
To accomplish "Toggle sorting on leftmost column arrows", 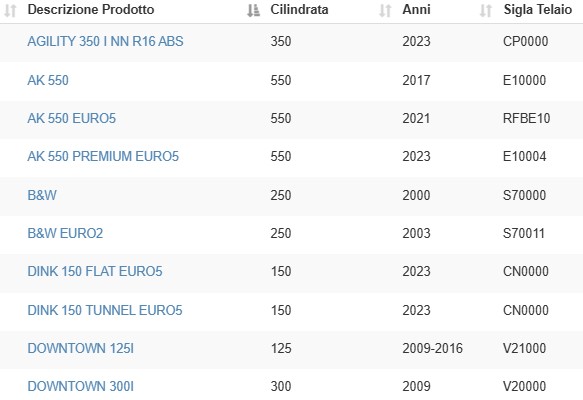I will [10, 10].
